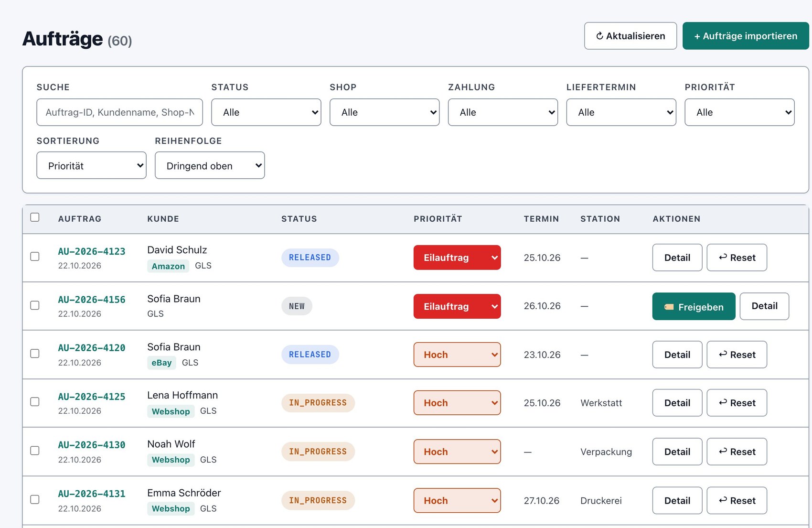This screenshot has height=528, width=812.
Task: Open the Status filter dropdown
Action: [266, 112]
